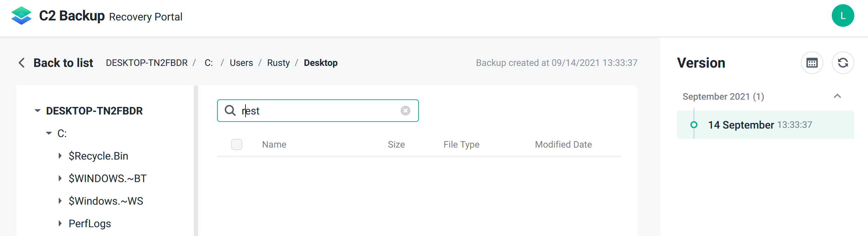This screenshot has width=868, height=236.
Task: Select the C: drive in tree
Action: click(62, 133)
